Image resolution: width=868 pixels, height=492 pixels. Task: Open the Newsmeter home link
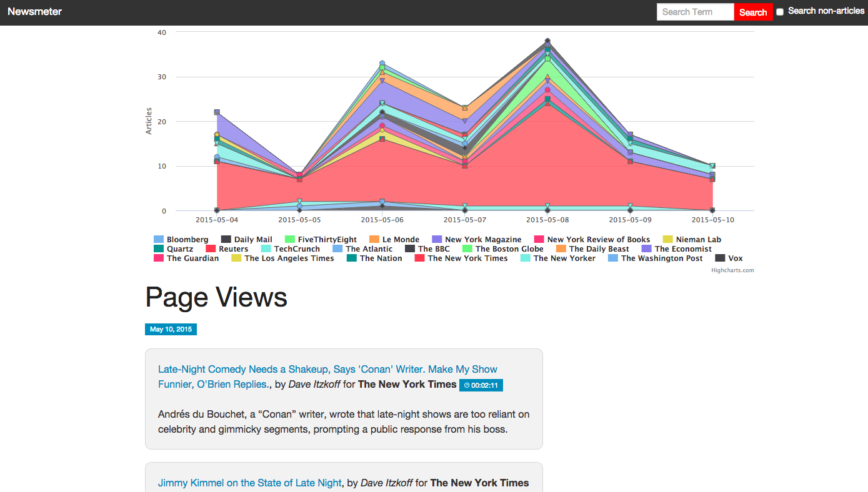pyautogui.click(x=35, y=12)
